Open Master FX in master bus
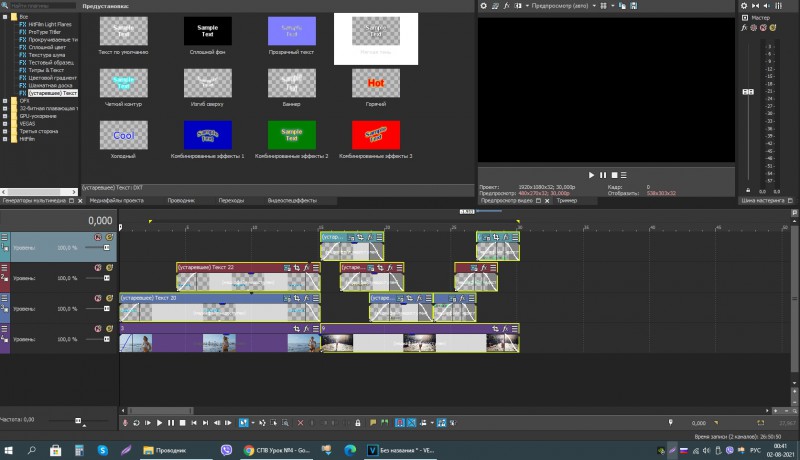 tap(744, 28)
